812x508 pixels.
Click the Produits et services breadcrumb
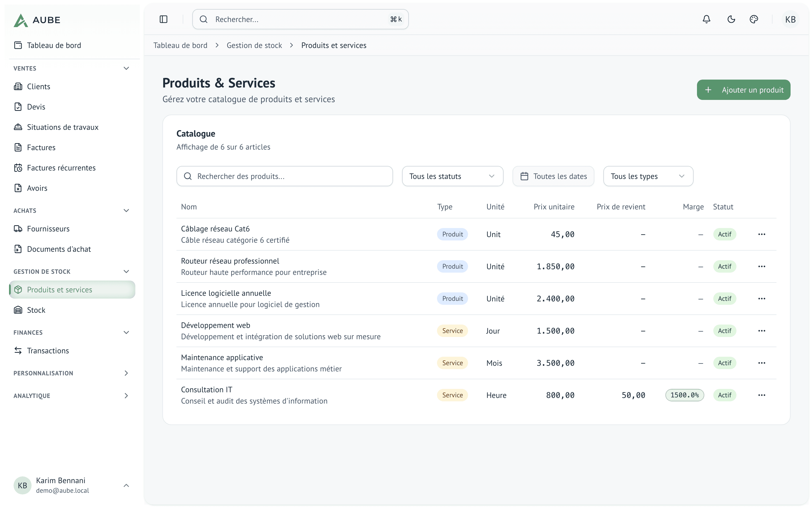pos(334,45)
